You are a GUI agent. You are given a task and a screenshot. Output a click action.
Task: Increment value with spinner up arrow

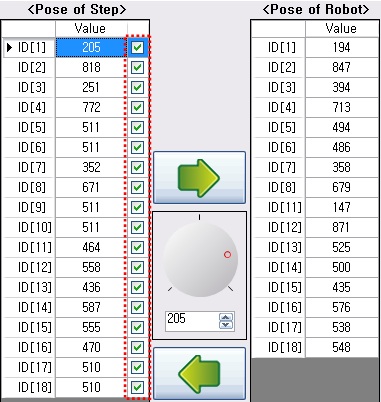click(x=226, y=317)
